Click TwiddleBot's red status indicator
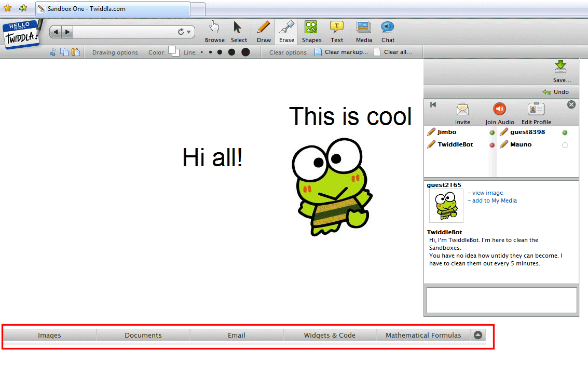The height and width of the screenshot is (375, 588). [492, 145]
